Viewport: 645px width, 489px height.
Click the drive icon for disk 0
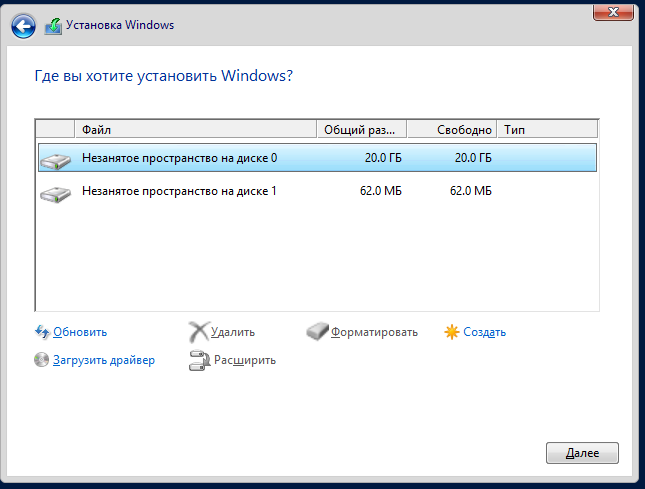click(56, 160)
